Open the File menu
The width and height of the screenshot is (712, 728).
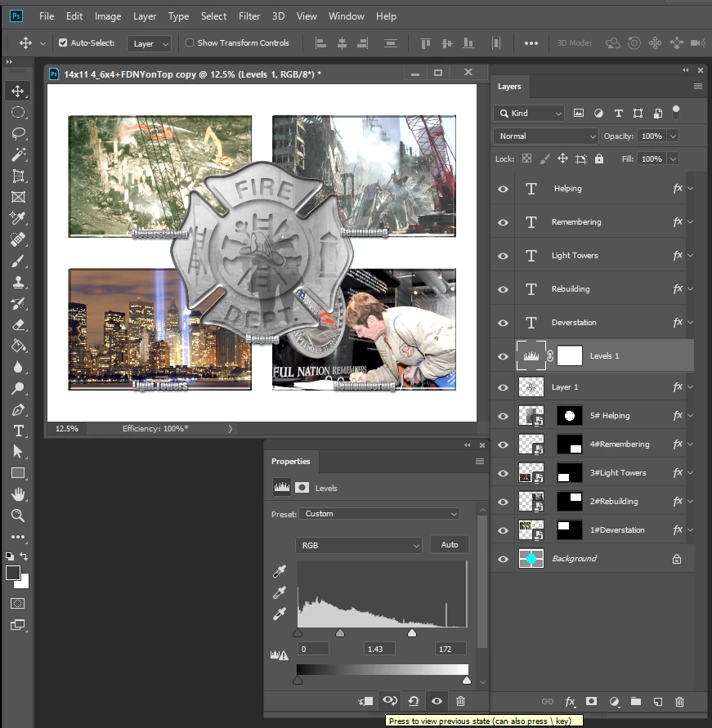(47, 16)
